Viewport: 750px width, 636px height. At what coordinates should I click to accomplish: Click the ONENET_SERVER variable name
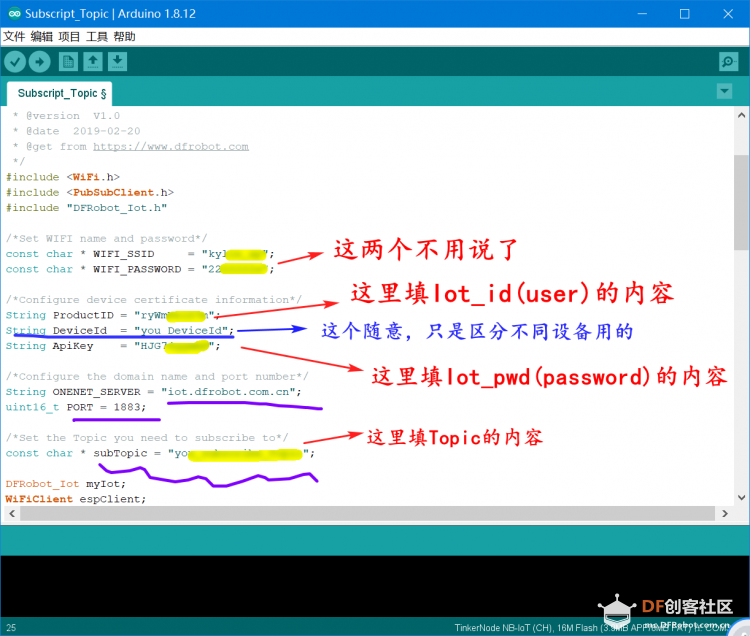[x=97, y=392]
